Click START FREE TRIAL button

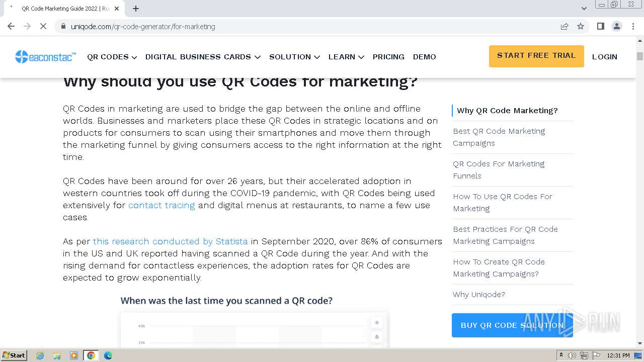pos(536,56)
